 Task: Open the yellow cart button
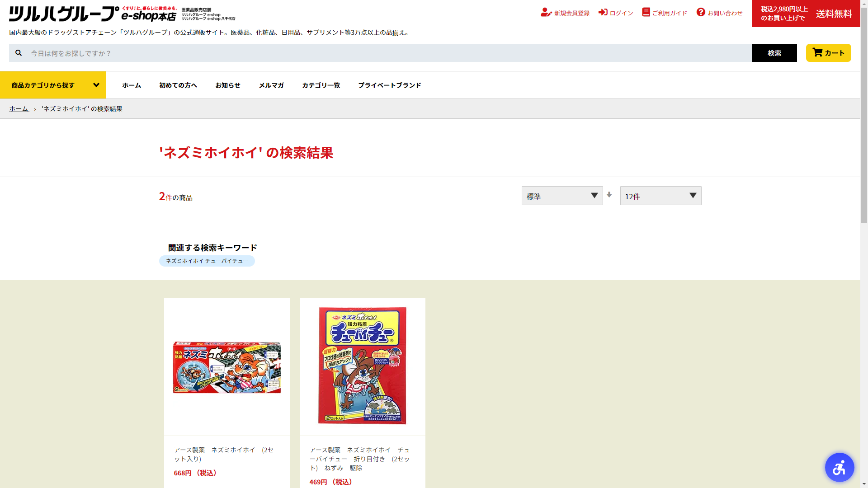click(828, 53)
